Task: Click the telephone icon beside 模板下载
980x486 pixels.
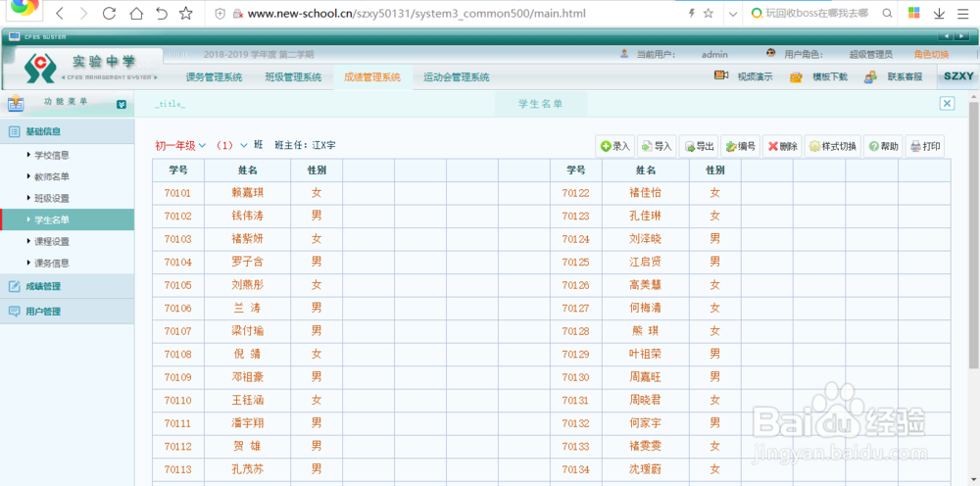Action: [796, 76]
